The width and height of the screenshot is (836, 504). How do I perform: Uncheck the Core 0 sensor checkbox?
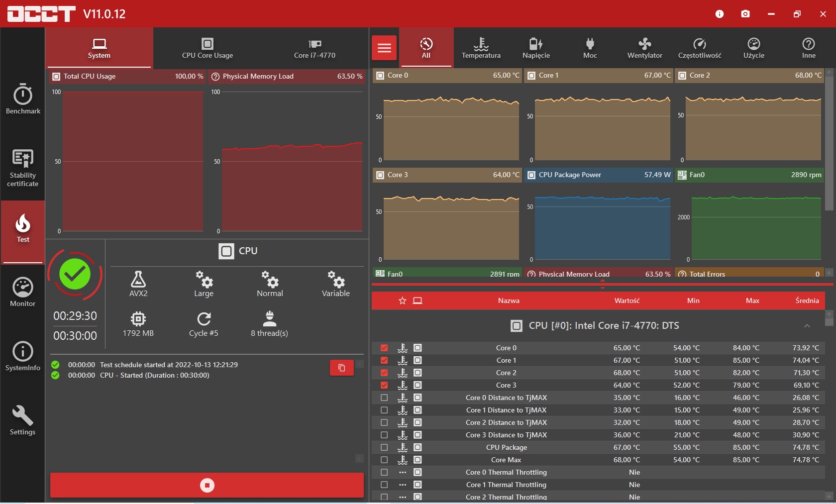tap(384, 348)
